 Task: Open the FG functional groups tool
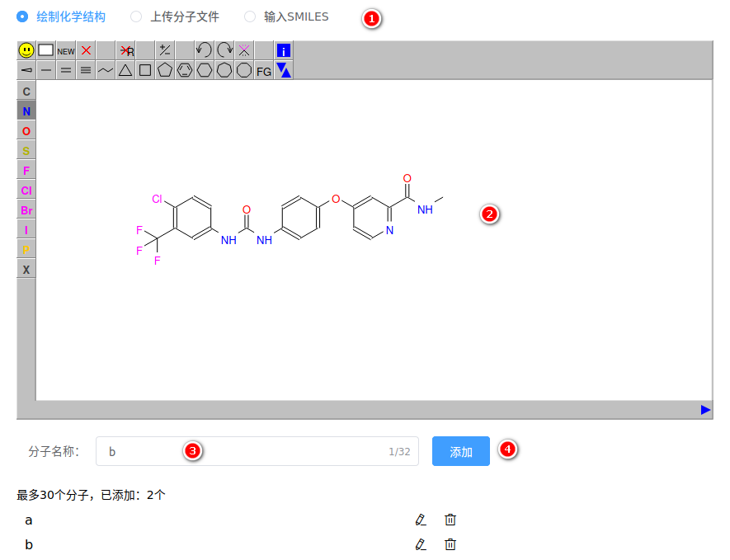click(x=264, y=71)
